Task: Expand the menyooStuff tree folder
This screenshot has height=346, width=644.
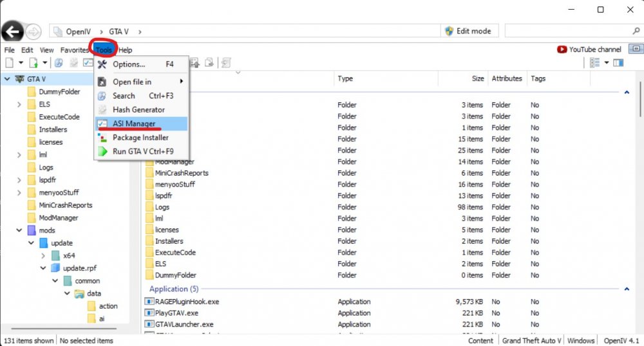Action: pos(19,193)
